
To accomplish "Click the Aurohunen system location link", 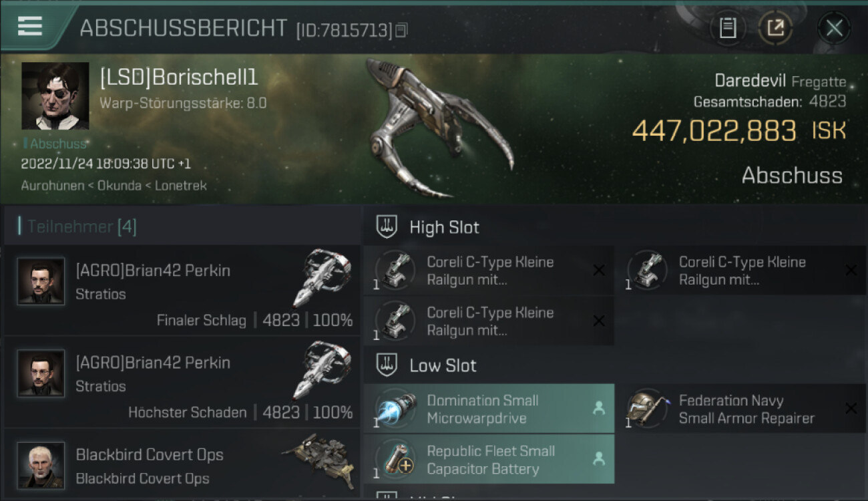I will point(52,186).
